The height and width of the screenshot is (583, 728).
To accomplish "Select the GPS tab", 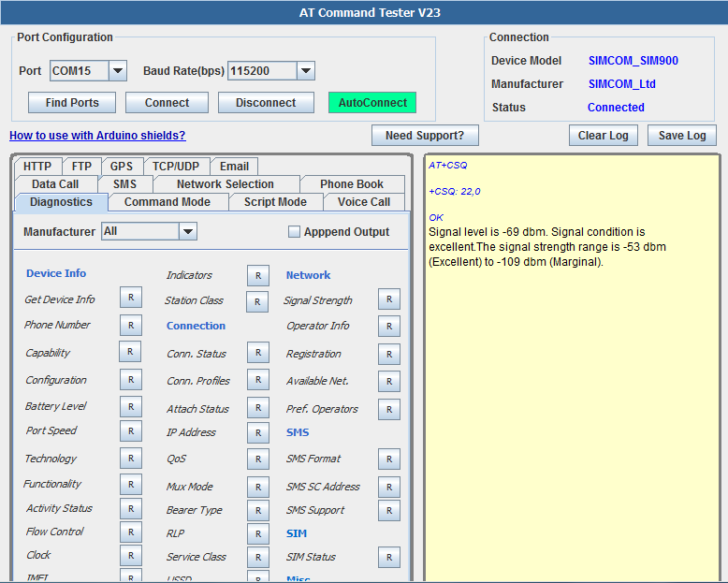I will pyautogui.click(x=122, y=167).
